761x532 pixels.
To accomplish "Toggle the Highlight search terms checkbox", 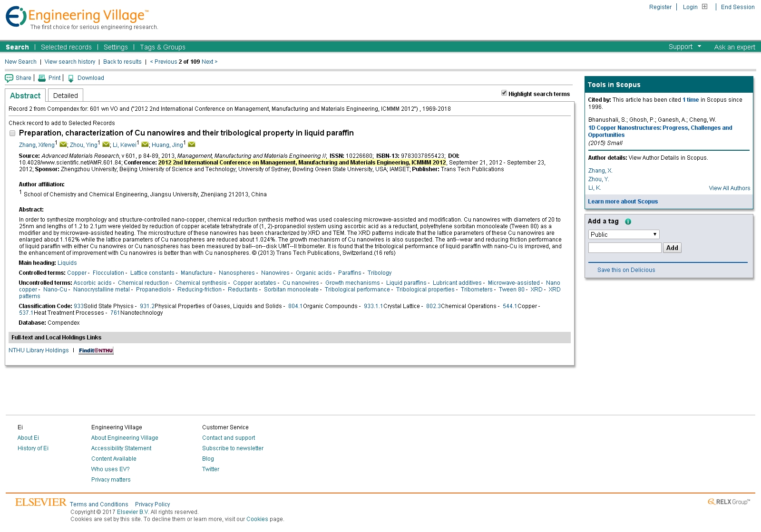I will (504, 93).
